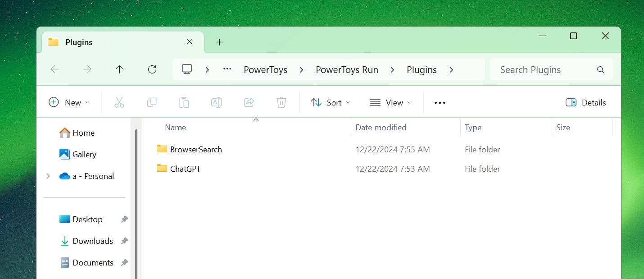
Task: Close the Plugins tab
Action: [x=190, y=42]
